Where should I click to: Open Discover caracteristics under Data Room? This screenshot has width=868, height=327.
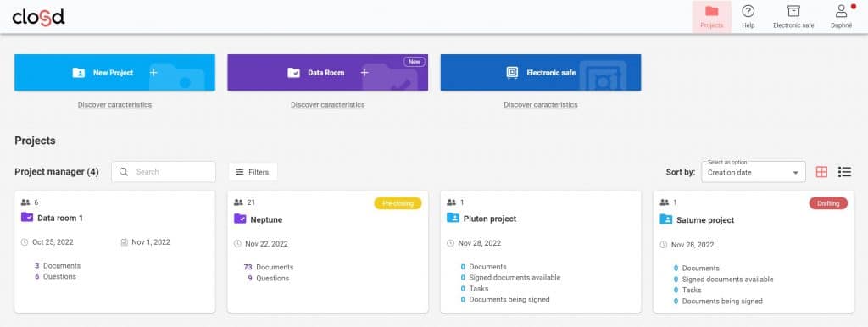(328, 104)
